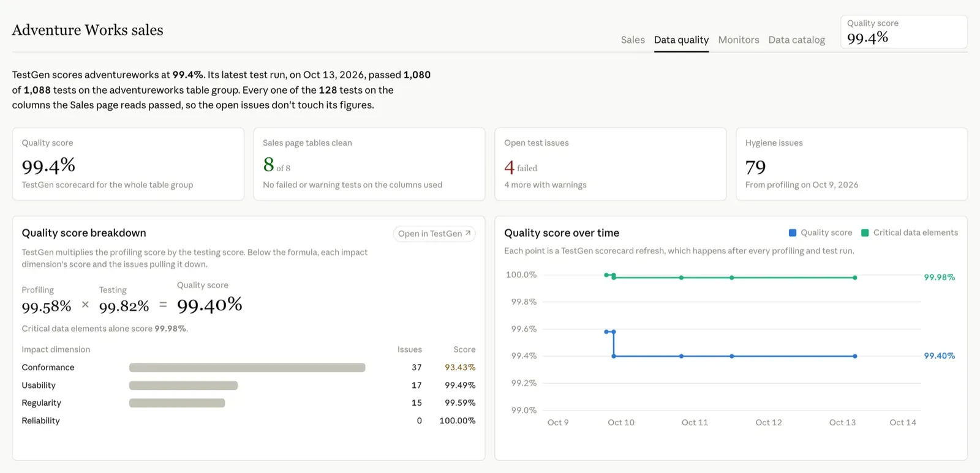
Task: Click the Usability score 99.49%
Action: point(460,385)
